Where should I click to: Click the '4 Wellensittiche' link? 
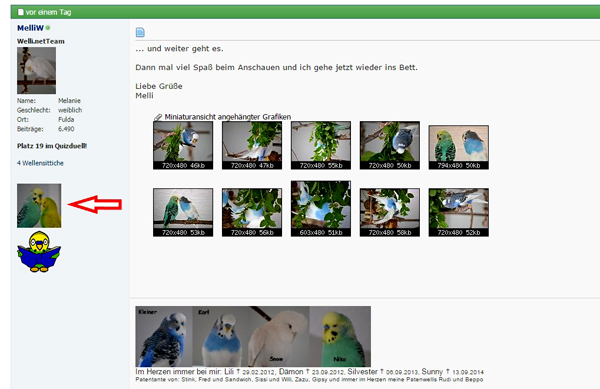40,163
